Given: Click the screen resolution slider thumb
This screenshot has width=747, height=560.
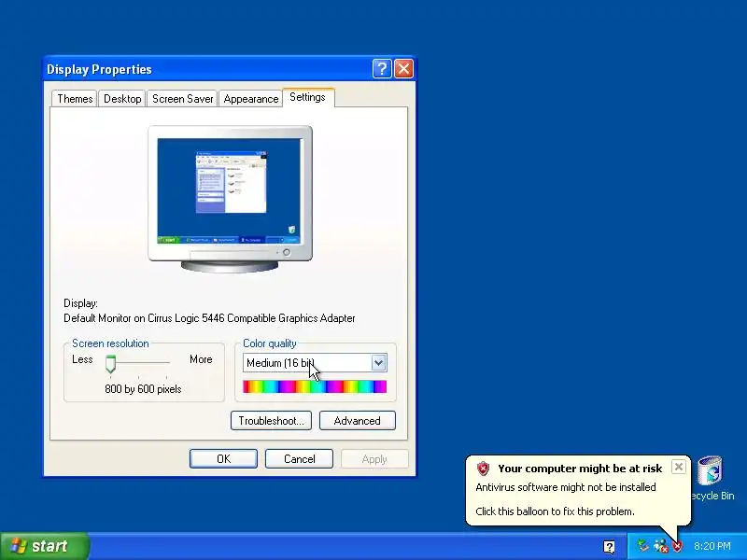Looking at the screenshot, I should tap(110, 364).
